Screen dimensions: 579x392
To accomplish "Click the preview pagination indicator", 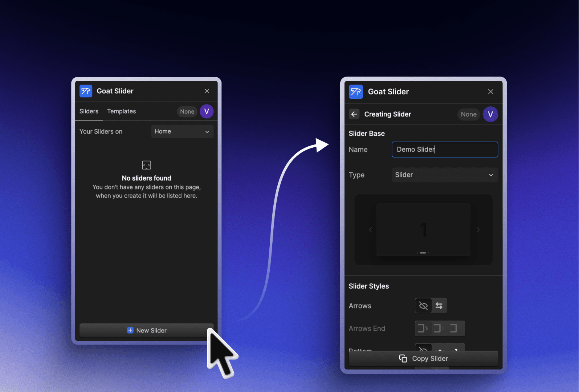I will click(x=423, y=253).
